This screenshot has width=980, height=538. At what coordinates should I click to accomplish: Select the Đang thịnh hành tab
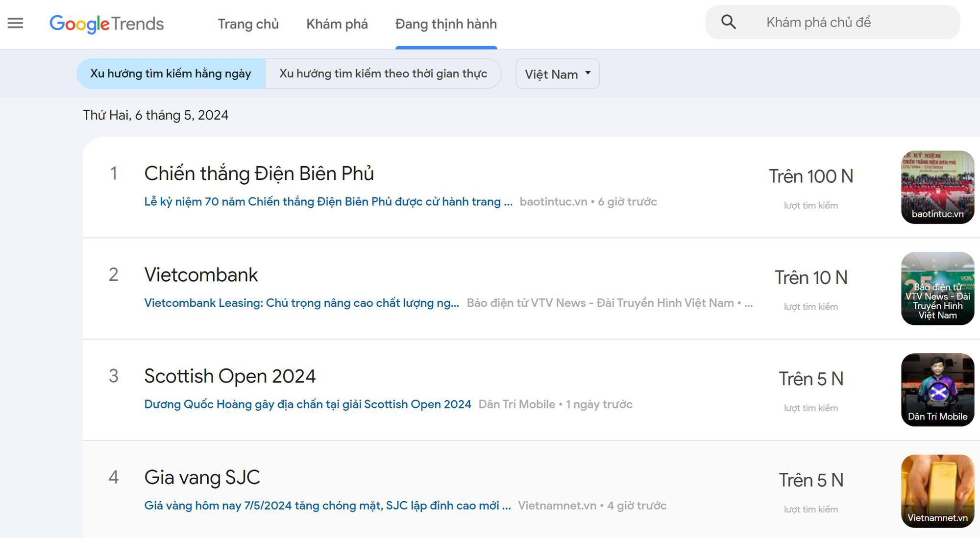tap(446, 24)
